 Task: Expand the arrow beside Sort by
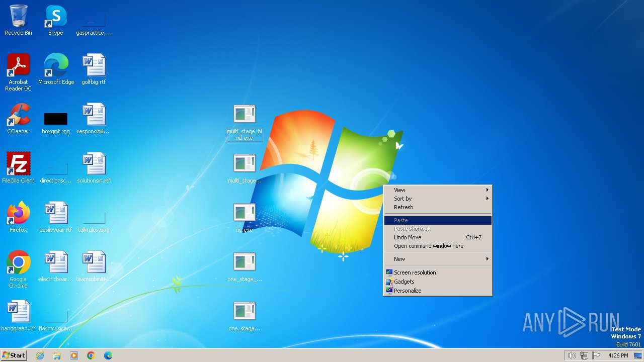coord(488,199)
